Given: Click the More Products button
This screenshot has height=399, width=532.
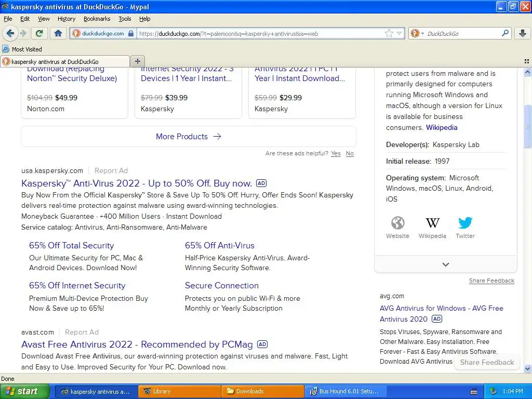Looking at the screenshot, I should coord(189,137).
